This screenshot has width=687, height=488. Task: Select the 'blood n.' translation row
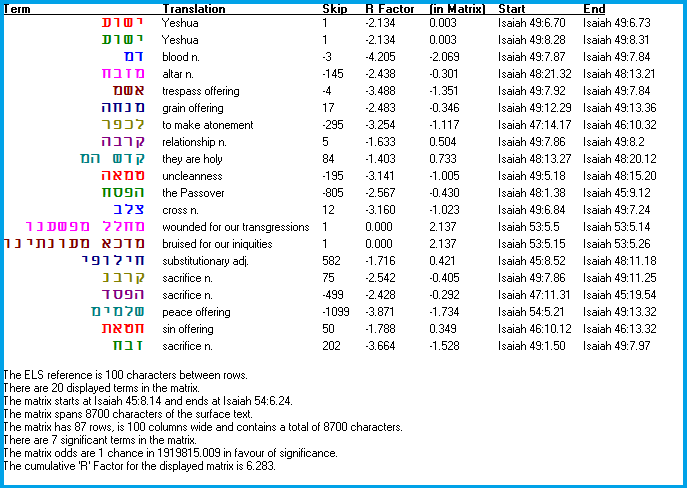[x=182, y=56]
